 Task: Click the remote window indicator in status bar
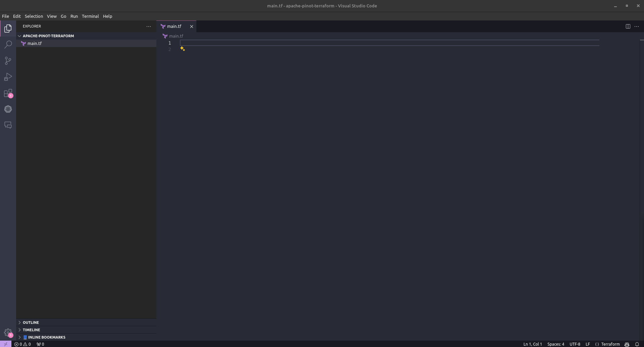[x=6, y=344]
